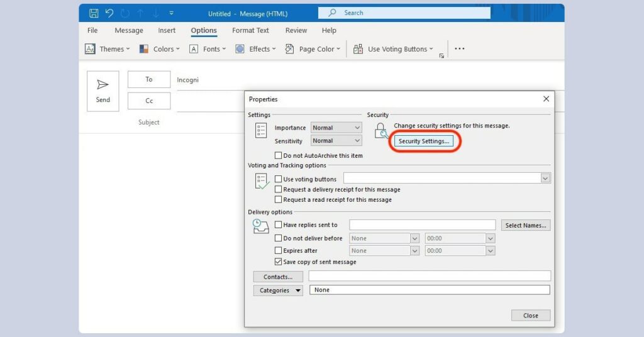Open the Effects icon in ribbon
Screen dimensions: 644x337
[x=240, y=49]
